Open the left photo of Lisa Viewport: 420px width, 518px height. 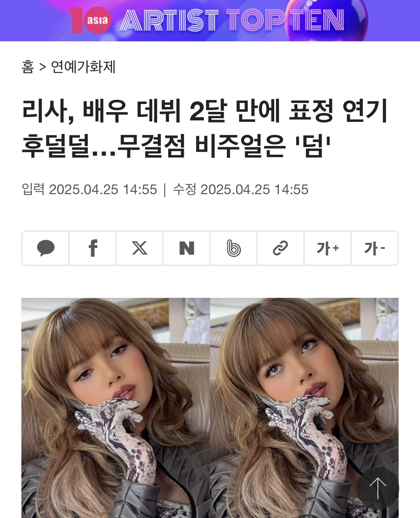point(116,408)
